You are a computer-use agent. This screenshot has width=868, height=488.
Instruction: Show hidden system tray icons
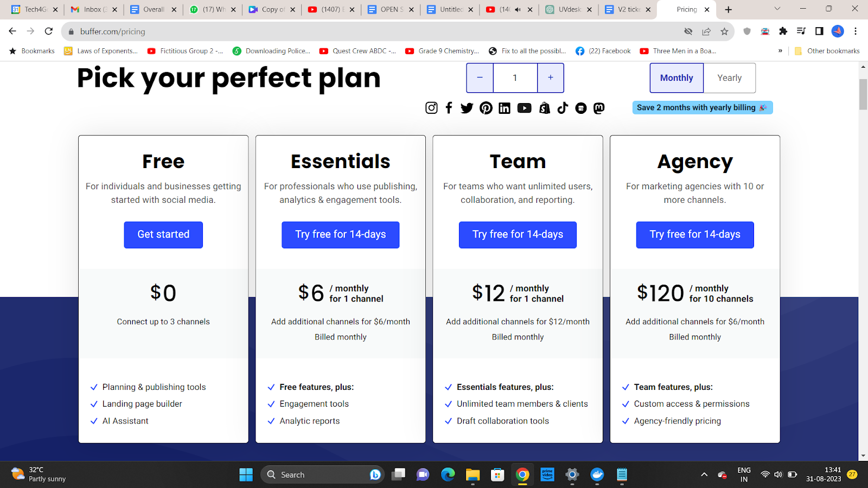(x=704, y=474)
